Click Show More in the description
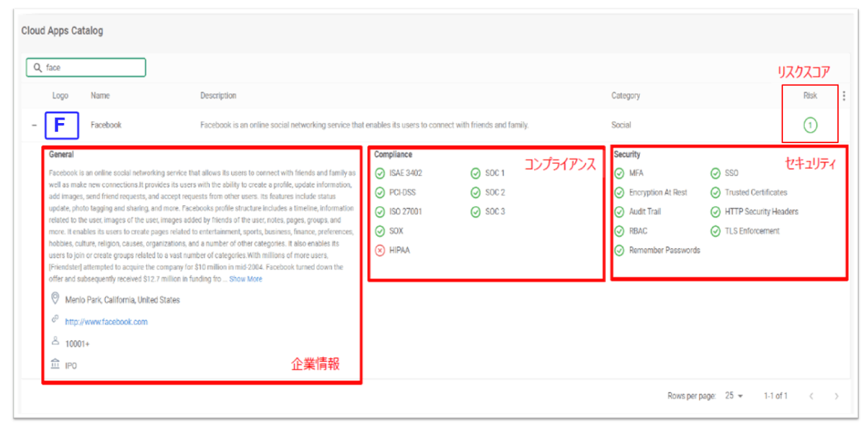This screenshot has width=868, height=423. 245,279
